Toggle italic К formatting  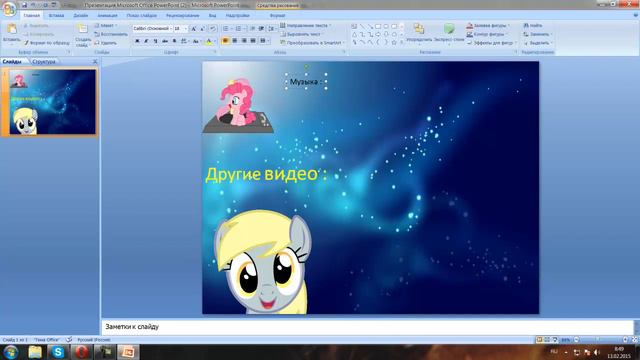click(146, 41)
